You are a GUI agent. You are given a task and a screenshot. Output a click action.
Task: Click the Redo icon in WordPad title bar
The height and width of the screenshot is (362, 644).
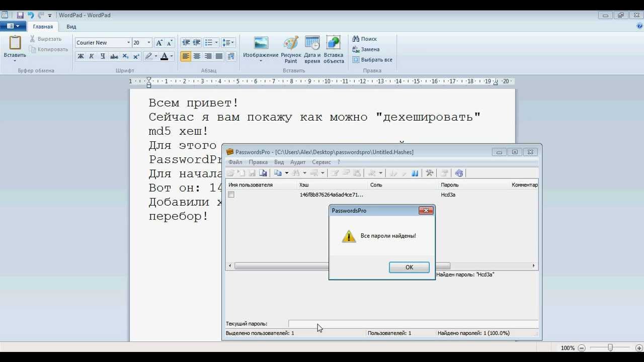click(41, 15)
